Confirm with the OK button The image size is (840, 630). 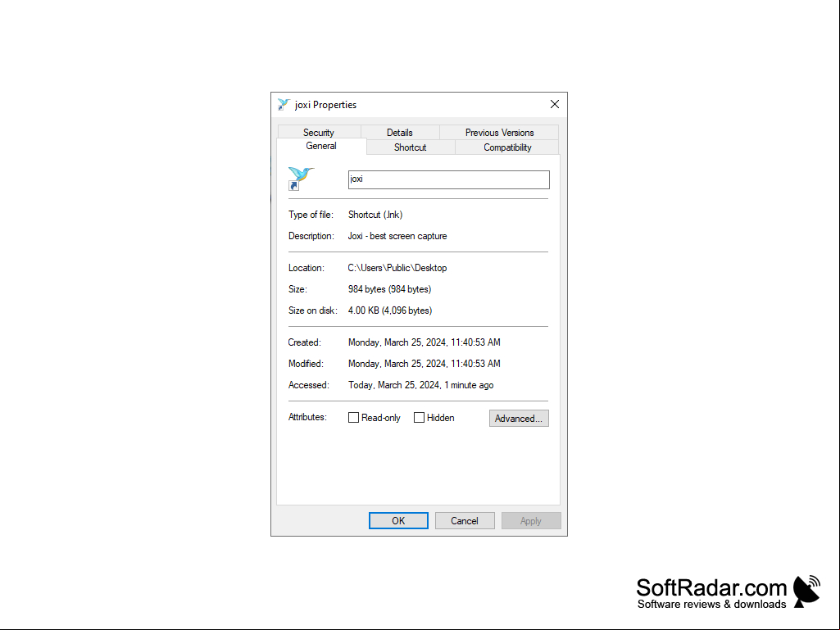tap(398, 521)
